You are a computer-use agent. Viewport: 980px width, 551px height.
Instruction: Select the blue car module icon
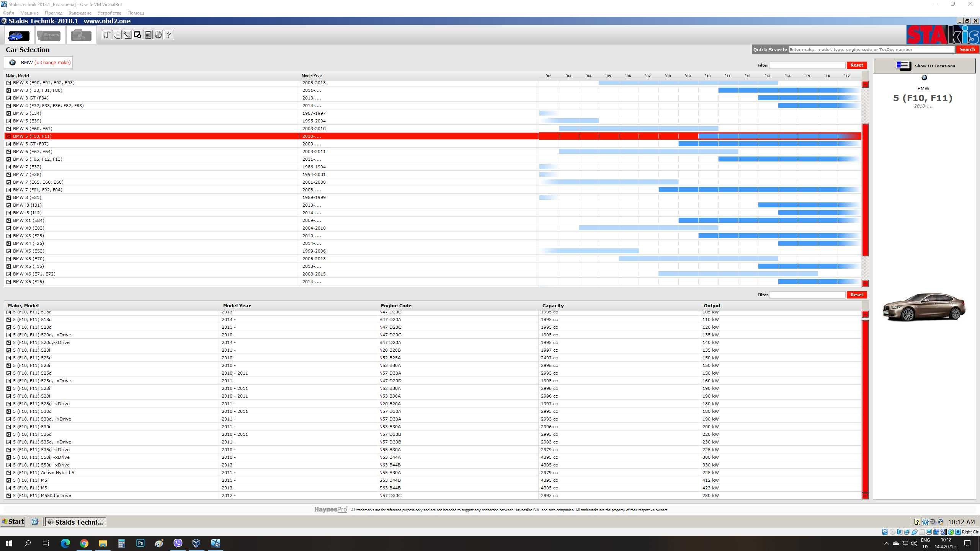point(18,36)
